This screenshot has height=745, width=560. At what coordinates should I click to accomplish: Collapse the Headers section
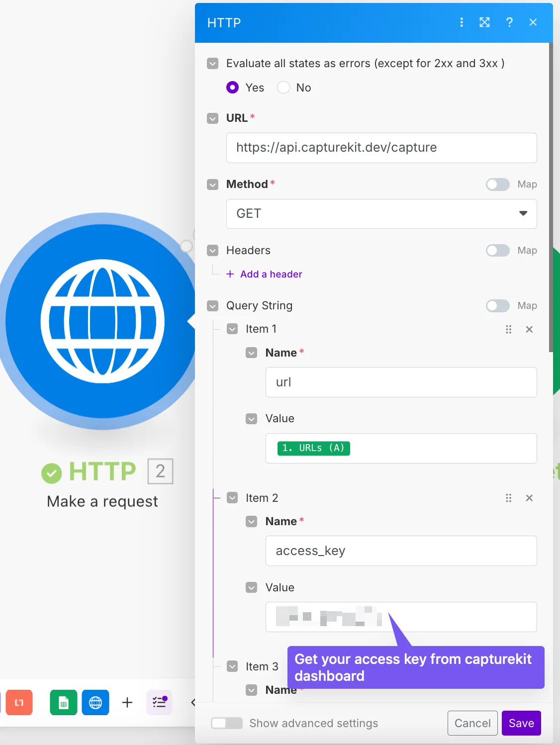click(x=213, y=251)
